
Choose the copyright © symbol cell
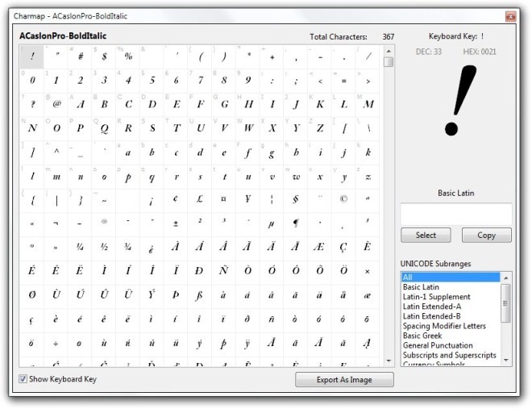pos(343,201)
